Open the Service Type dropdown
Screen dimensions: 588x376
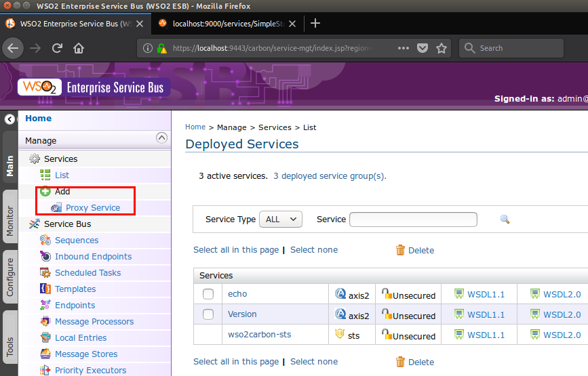pyautogui.click(x=281, y=219)
